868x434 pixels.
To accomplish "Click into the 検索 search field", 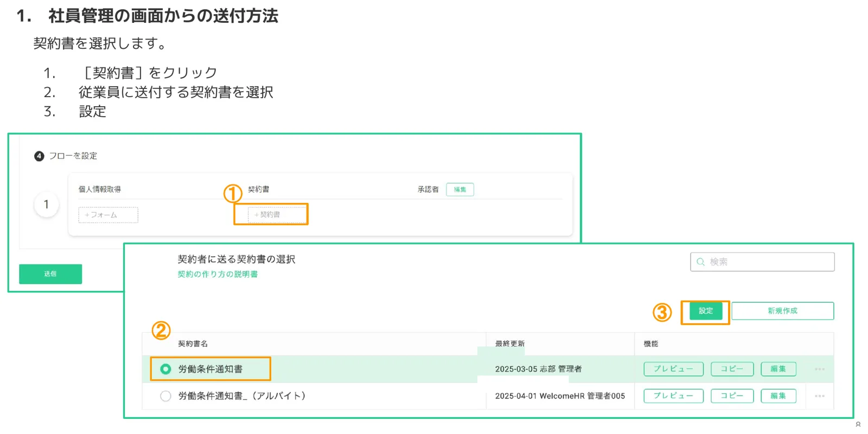I will coord(762,261).
